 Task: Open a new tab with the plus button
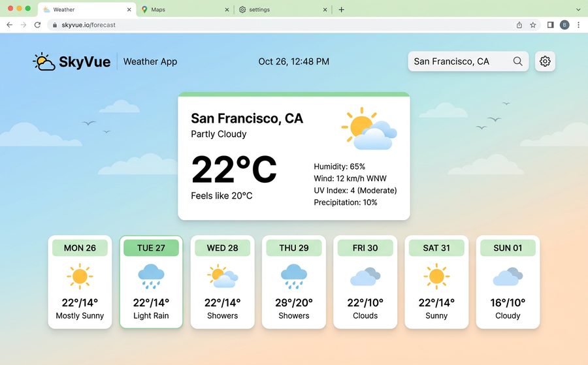pos(341,10)
